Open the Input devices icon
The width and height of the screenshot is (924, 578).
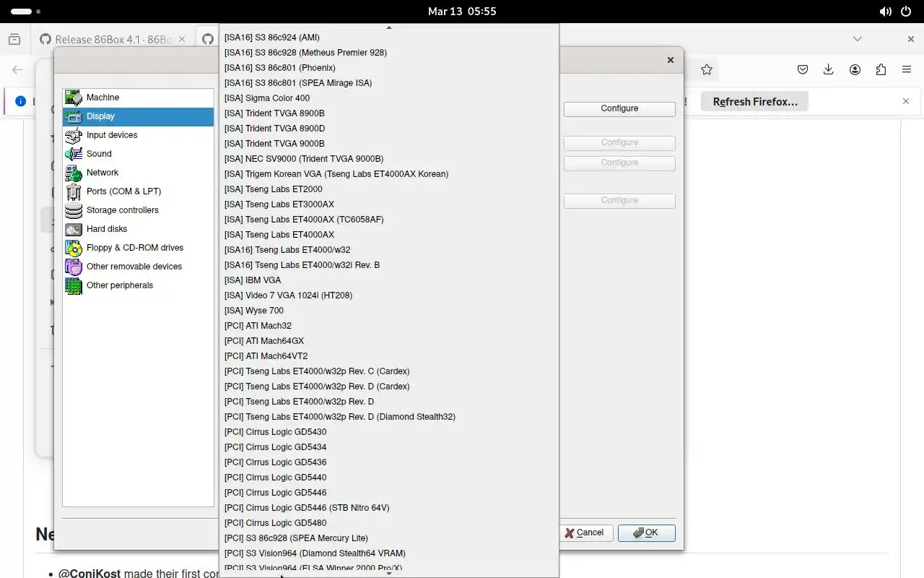pyautogui.click(x=74, y=135)
